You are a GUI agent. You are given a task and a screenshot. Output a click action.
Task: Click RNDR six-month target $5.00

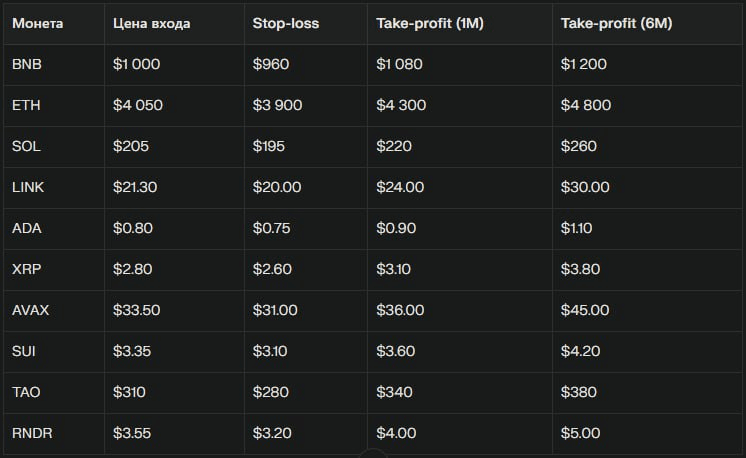[x=580, y=433]
